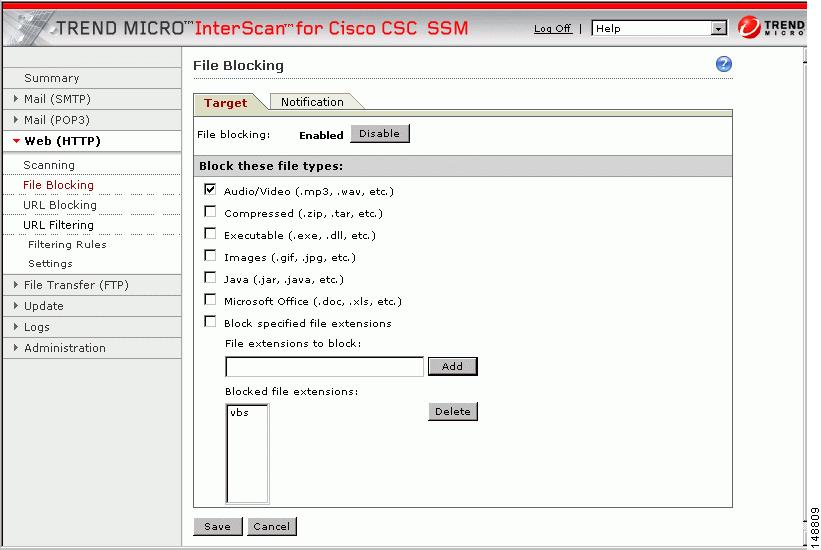The width and height of the screenshot is (821, 550).
Task: Tick the Images (.gif, .jpg) checkbox
Action: 210,256
